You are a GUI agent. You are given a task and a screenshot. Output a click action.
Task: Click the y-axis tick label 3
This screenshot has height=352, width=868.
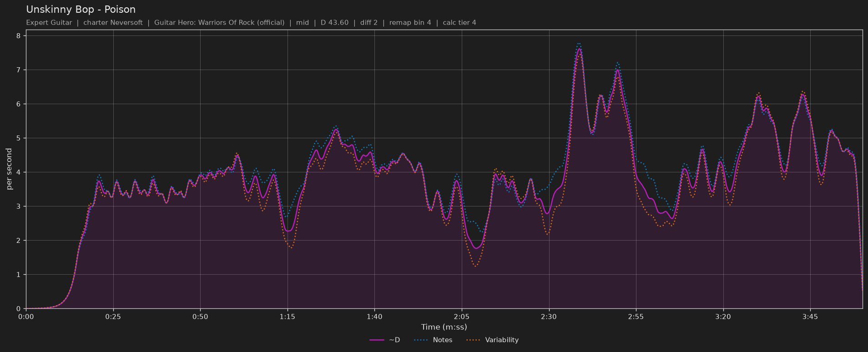pos(19,206)
